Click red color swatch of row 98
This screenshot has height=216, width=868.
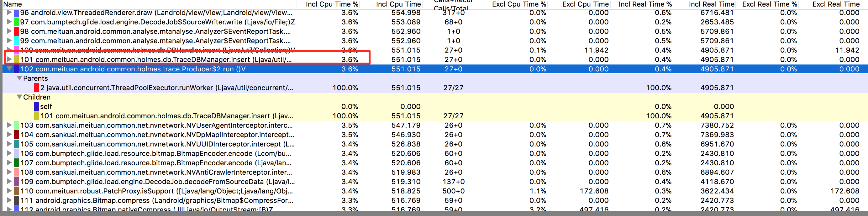click(x=16, y=32)
